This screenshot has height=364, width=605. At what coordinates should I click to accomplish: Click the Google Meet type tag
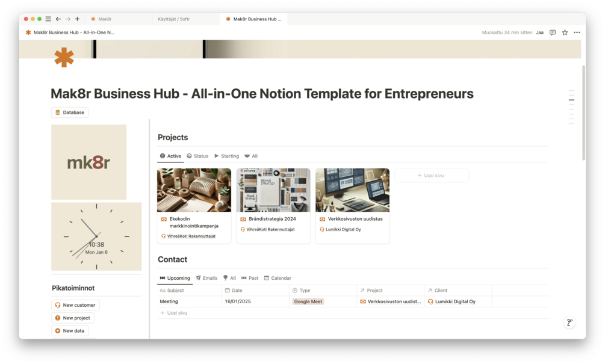pyautogui.click(x=308, y=301)
